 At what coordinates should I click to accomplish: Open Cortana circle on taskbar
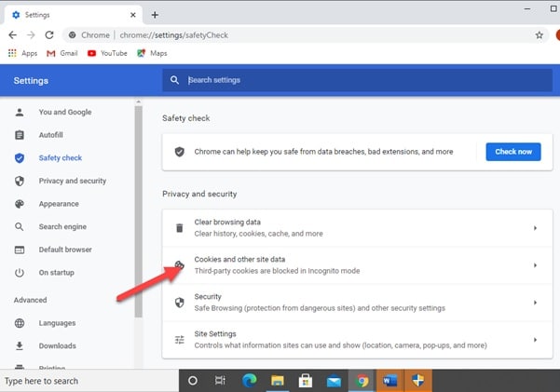193,381
